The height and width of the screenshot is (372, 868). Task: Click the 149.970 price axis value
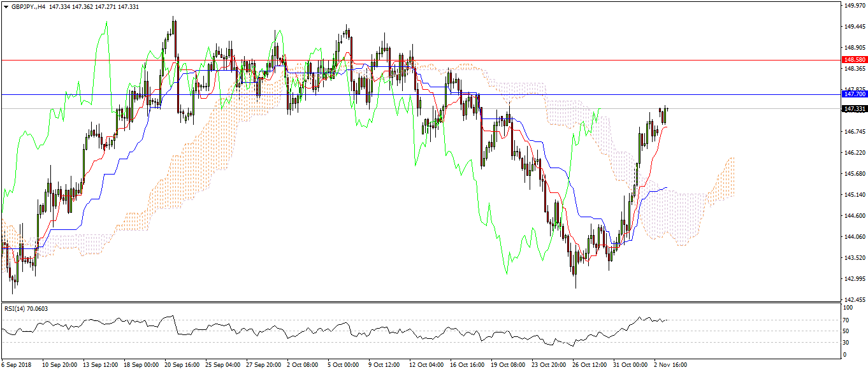pyautogui.click(x=854, y=6)
